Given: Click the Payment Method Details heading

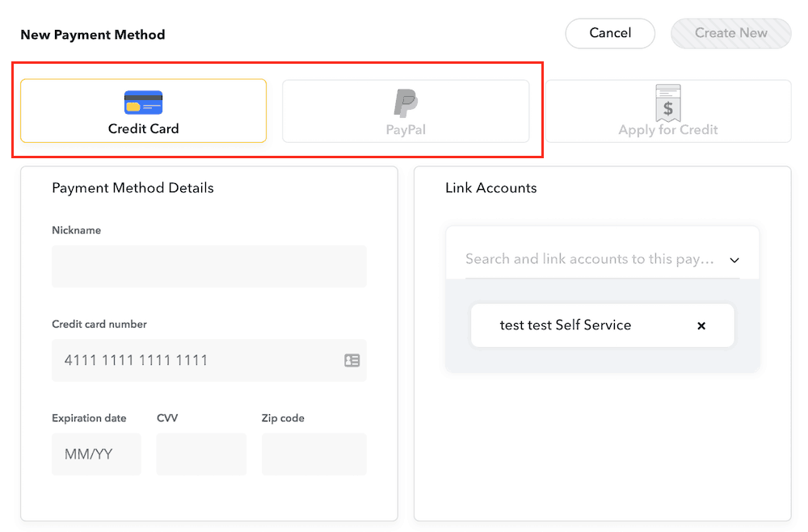Looking at the screenshot, I should click(133, 188).
